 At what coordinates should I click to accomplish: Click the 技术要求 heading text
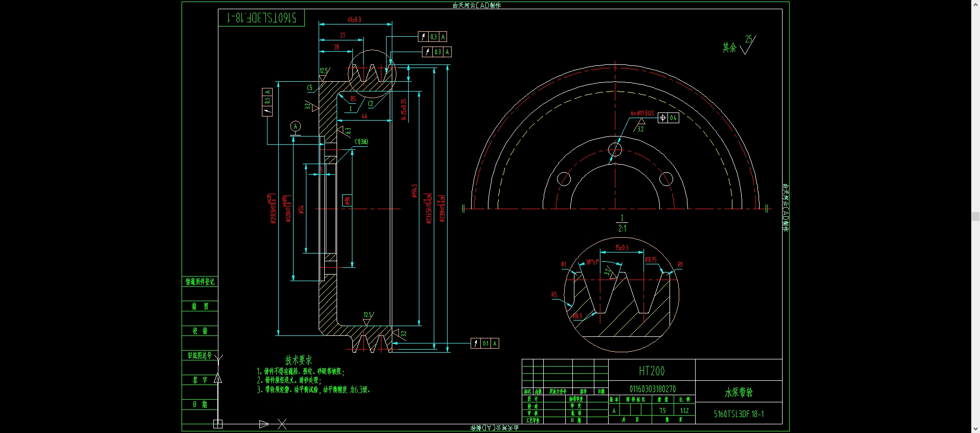(298, 360)
